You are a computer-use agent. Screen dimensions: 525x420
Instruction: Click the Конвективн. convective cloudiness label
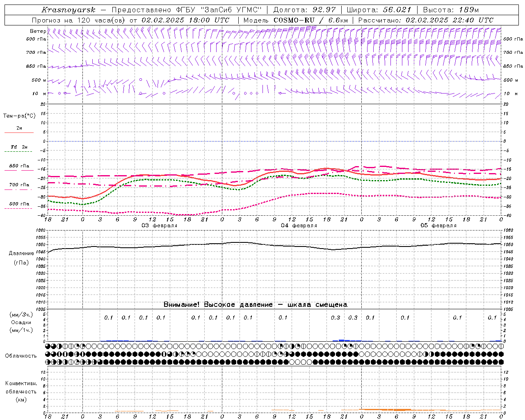point(21,383)
